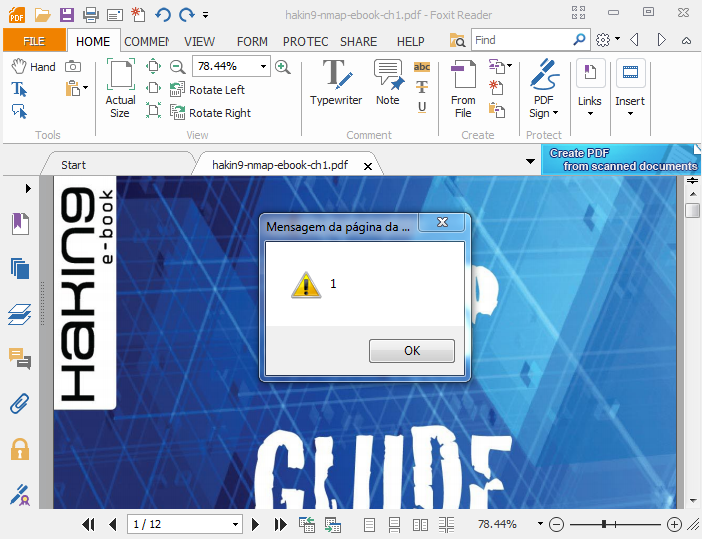Switch to the COMMENT ribbon tab

click(146, 41)
